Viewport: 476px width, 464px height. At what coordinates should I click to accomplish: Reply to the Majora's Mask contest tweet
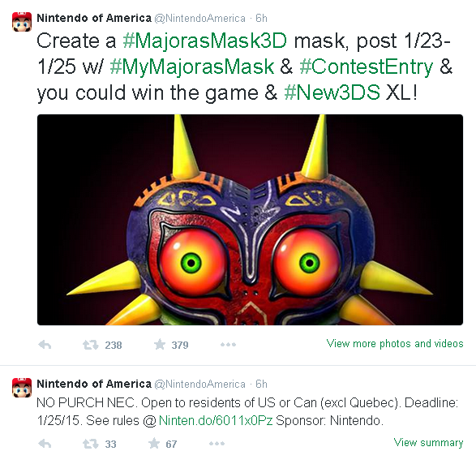coord(45,345)
